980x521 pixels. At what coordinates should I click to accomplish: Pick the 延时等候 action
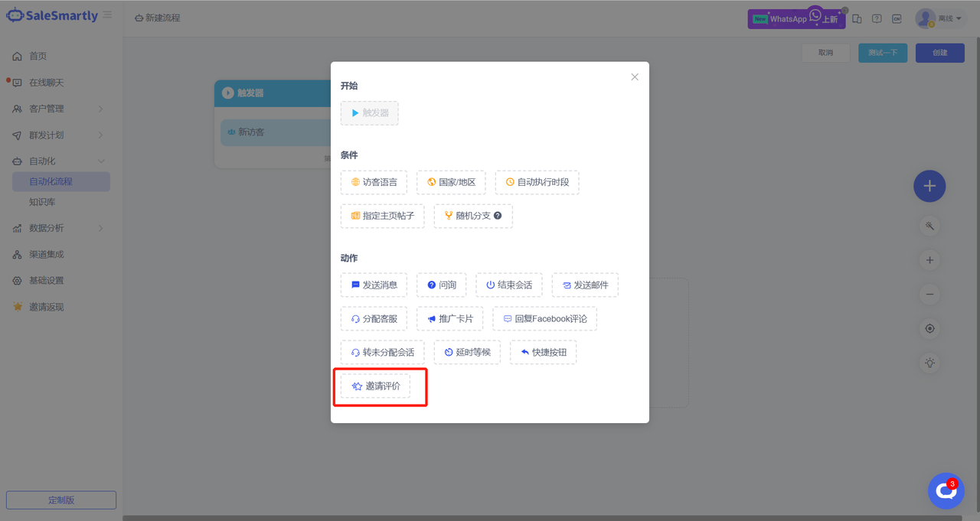pos(467,353)
